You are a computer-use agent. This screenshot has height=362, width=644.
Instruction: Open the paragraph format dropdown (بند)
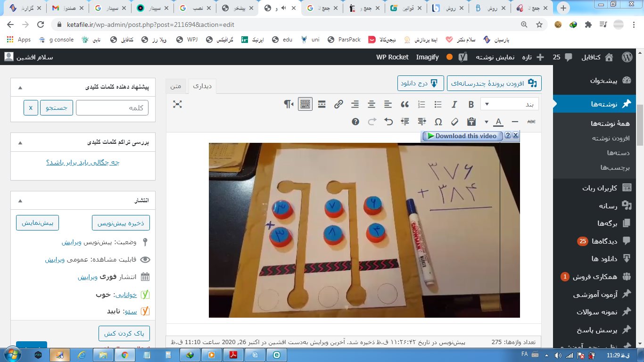click(509, 104)
